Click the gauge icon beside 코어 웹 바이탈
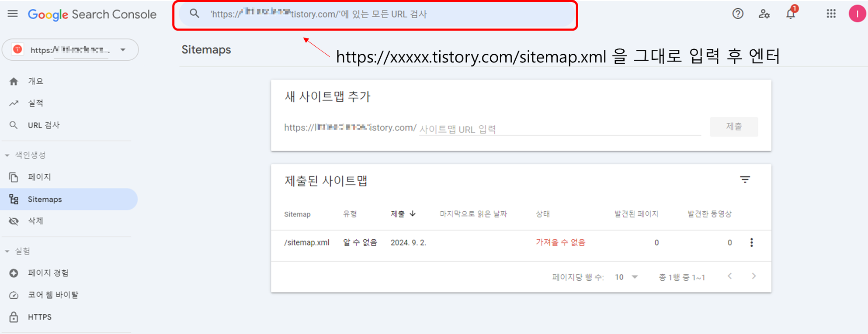Screen dimensions: 868x334 [14, 295]
